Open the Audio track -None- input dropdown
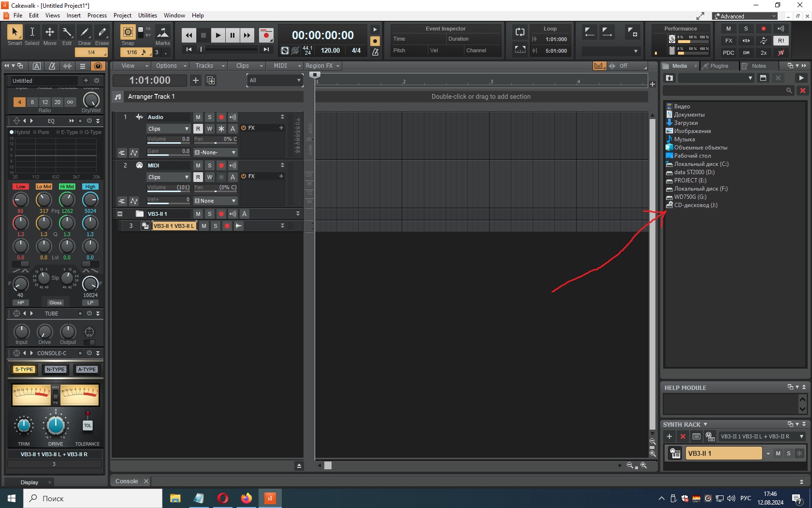 click(x=215, y=152)
